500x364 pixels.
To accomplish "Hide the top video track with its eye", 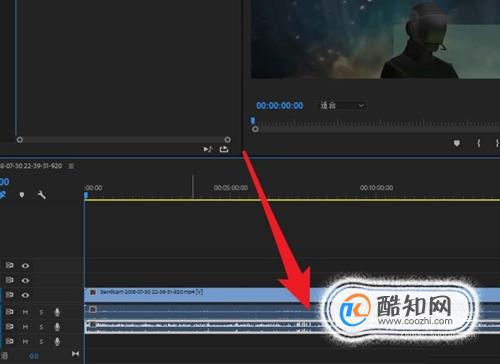I will coord(25,266).
